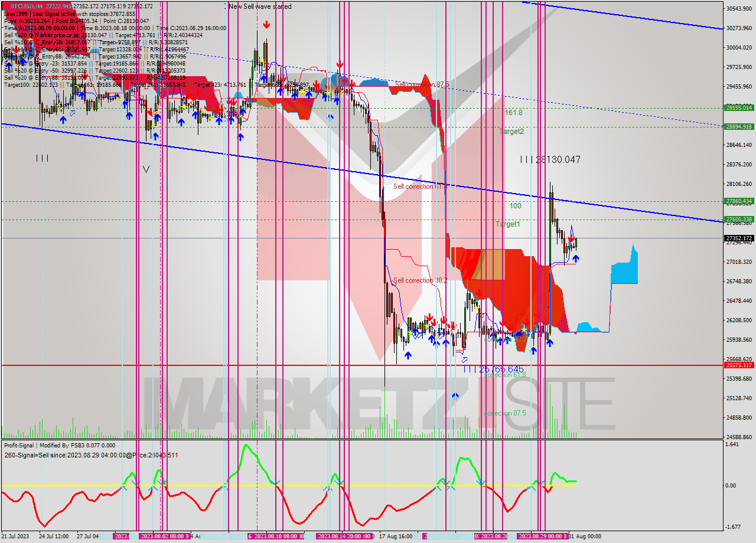
Task: Click the 'I I I 28130.047' wave label
Action: pos(550,159)
